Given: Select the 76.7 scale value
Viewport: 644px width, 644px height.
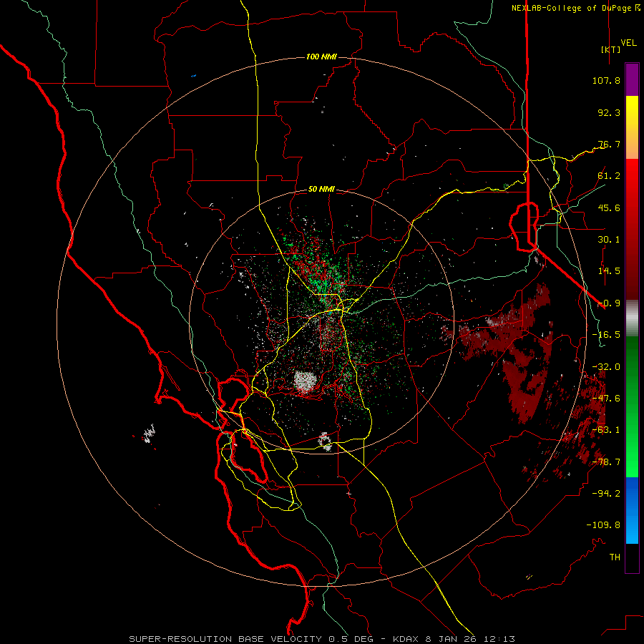Looking at the screenshot, I should (609, 144).
